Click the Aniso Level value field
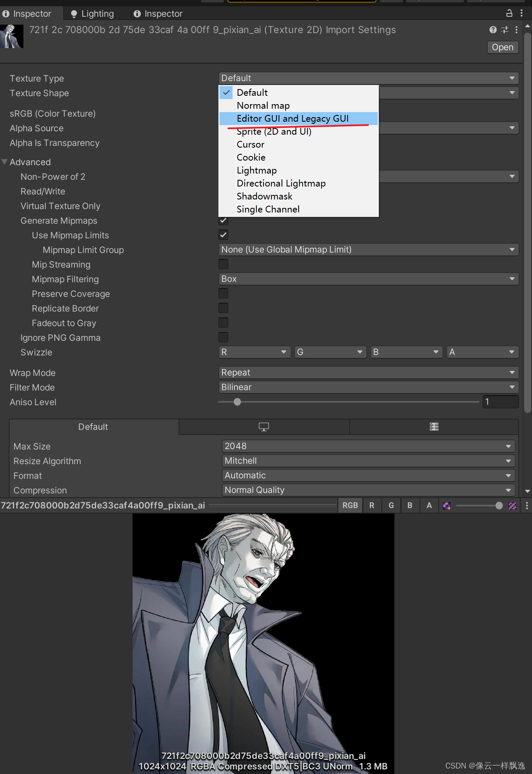The height and width of the screenshot is (774, 532). coord(501,402)
